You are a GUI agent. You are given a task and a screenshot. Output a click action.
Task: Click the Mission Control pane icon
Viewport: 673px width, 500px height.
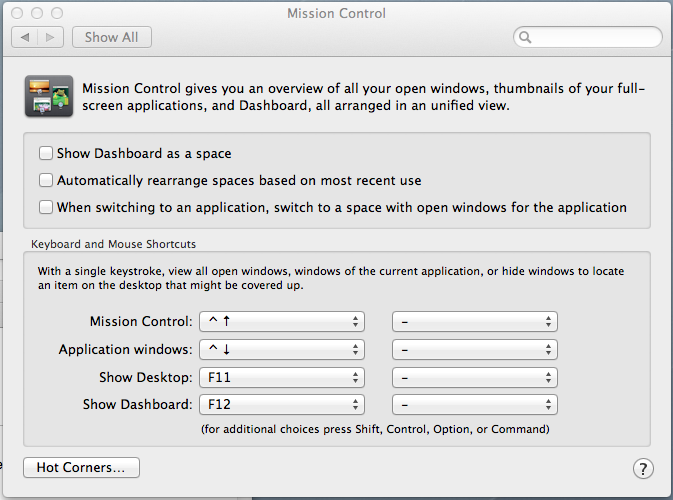point(49,96)
